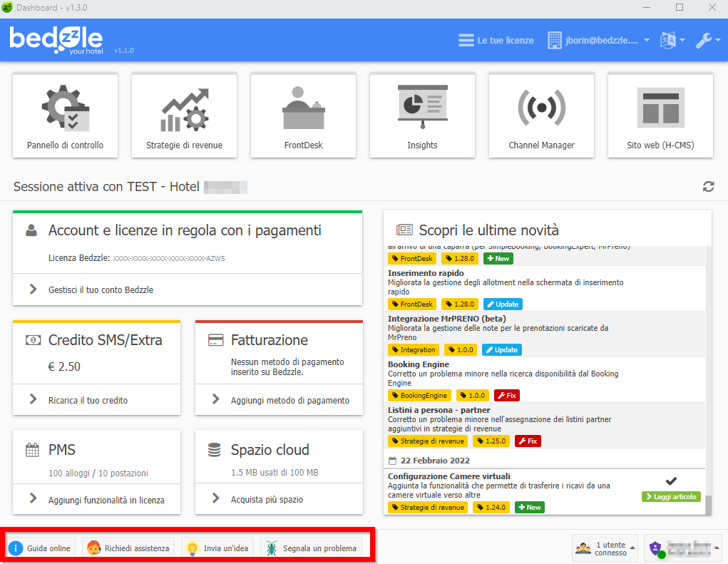
Task: Click the Bedzzle your hotel logo
Action: coord(56,40)
